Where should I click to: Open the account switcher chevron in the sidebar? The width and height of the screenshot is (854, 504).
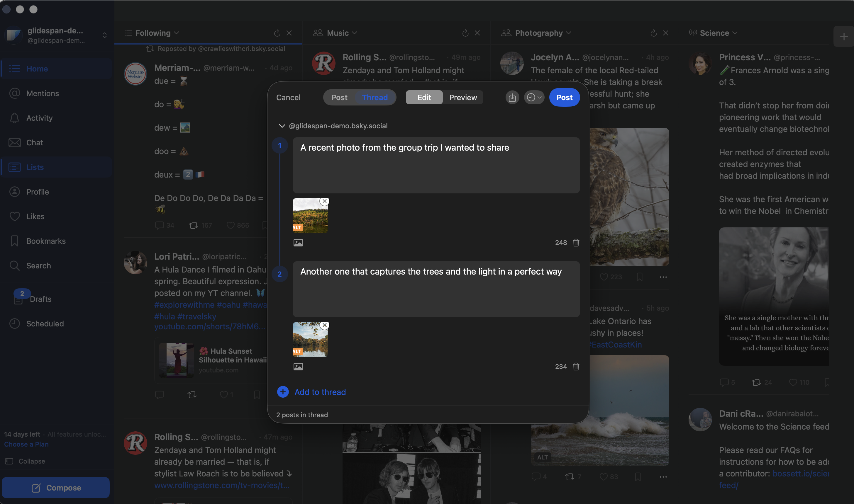(x=104, y=35)
